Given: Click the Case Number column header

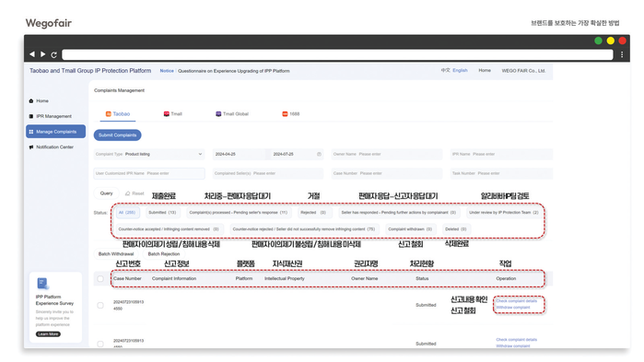Looking at the screenshot, I should click(x=127, y=279).
